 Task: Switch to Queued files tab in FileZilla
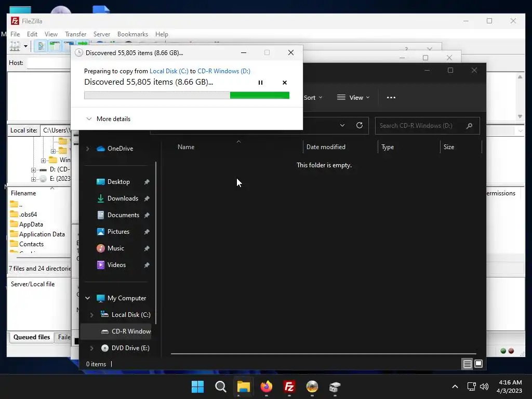tap(32, 337)
